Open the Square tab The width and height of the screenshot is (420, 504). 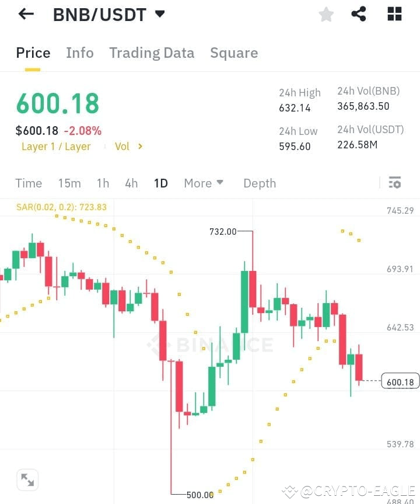click(234, 53)
